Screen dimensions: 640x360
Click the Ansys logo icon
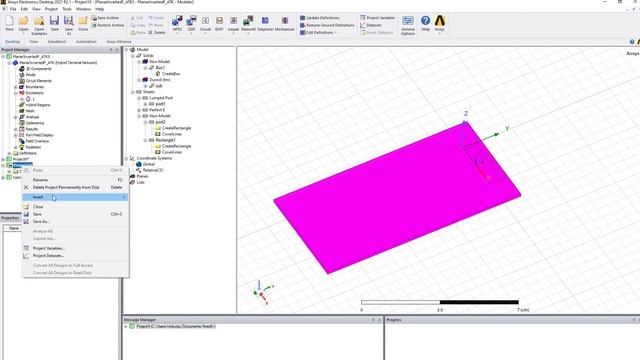tap(440, 23)
